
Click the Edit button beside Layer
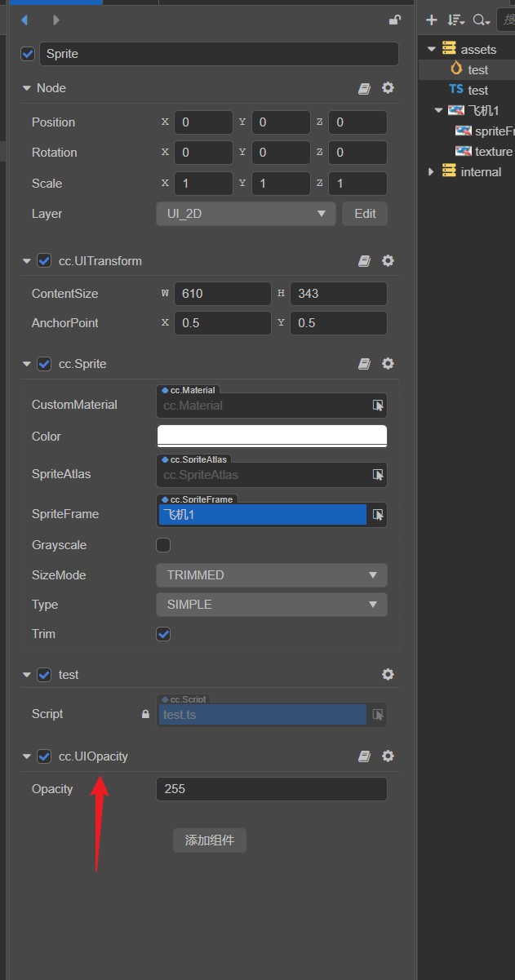pyautogui.click(x=365, y=214)
